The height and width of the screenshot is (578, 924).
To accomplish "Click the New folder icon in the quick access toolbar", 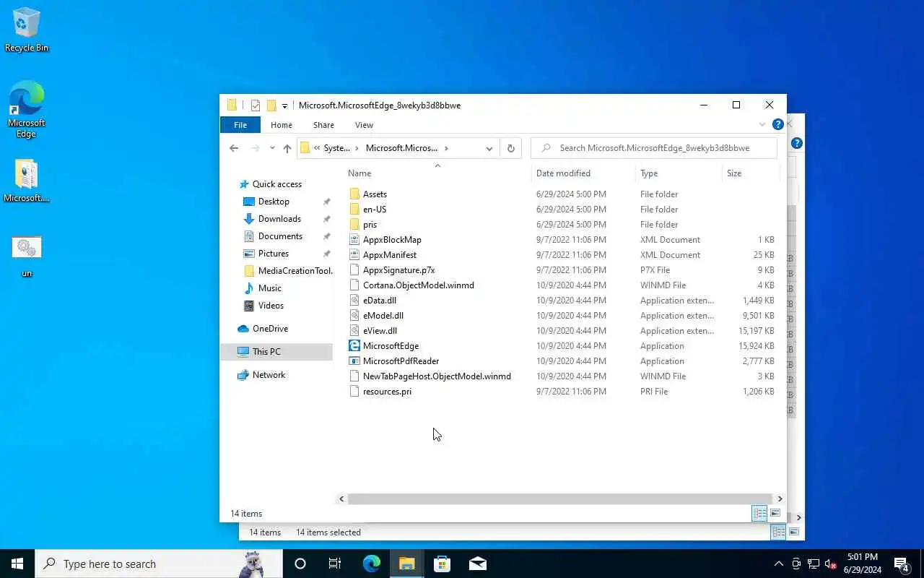I will (271, 105).
